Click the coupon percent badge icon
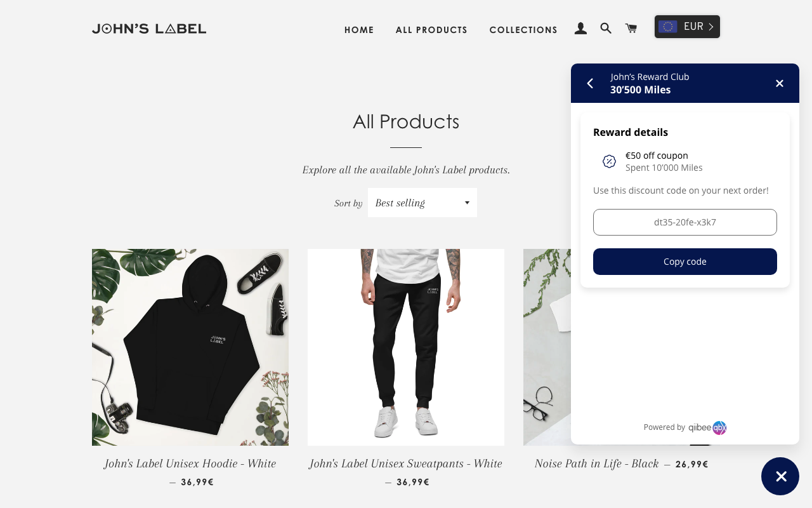The width and height of the screenshot is (812, 508). pos(609,161)
